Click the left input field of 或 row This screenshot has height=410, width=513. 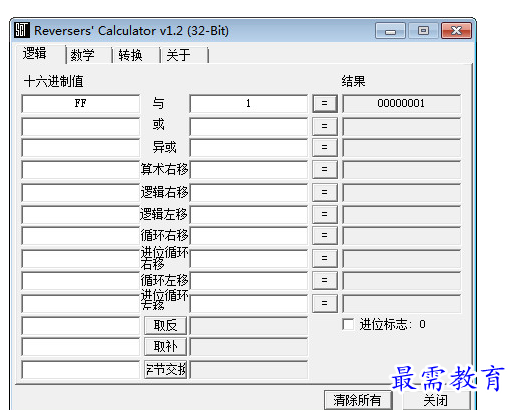[x=81, y=126]
